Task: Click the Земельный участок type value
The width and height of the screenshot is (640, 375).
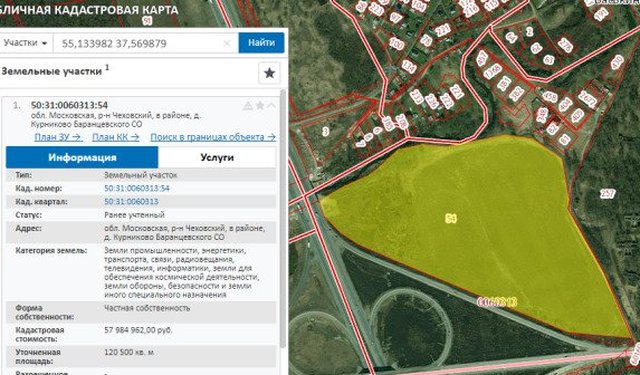Action: click(140, 175)
